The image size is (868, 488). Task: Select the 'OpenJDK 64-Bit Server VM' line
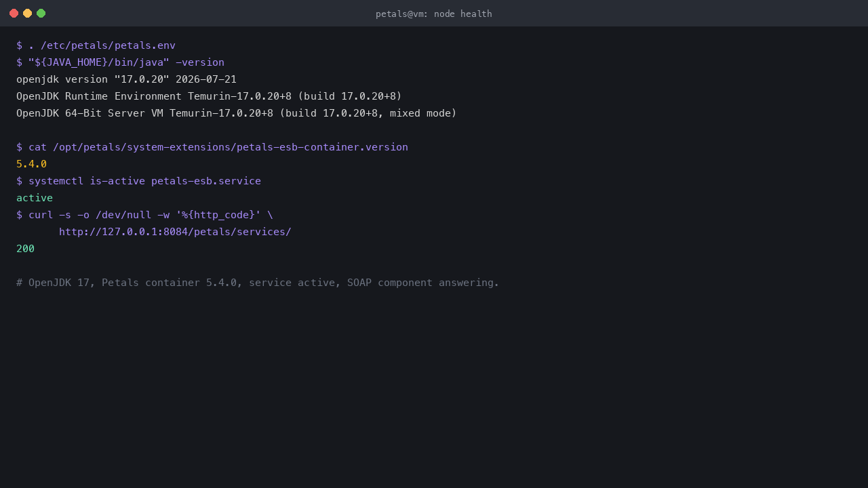tap(237, 113)
